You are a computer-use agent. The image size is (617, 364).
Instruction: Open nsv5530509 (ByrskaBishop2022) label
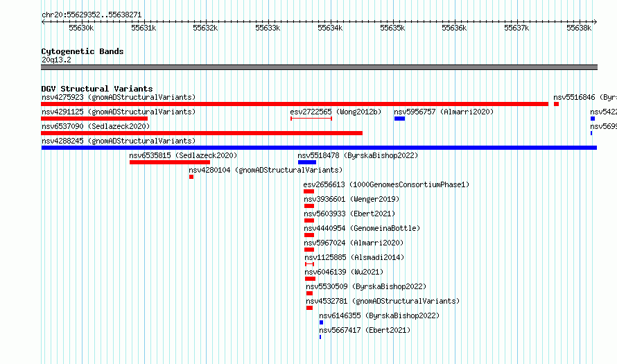coord(366,286)
